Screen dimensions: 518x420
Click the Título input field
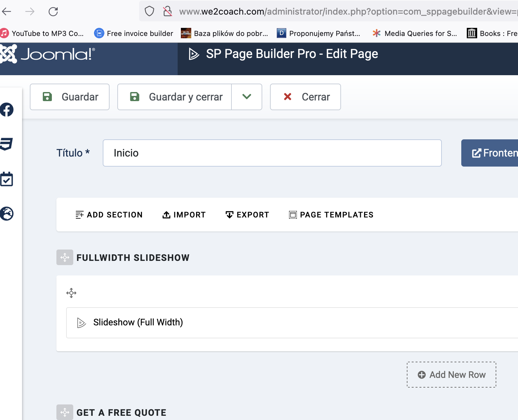click(272, 153)
